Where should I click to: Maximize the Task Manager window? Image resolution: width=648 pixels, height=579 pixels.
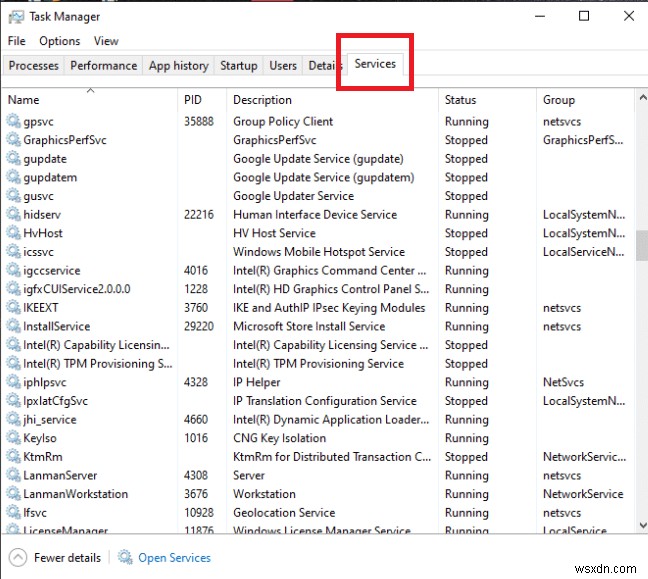[x=584, y=16]
